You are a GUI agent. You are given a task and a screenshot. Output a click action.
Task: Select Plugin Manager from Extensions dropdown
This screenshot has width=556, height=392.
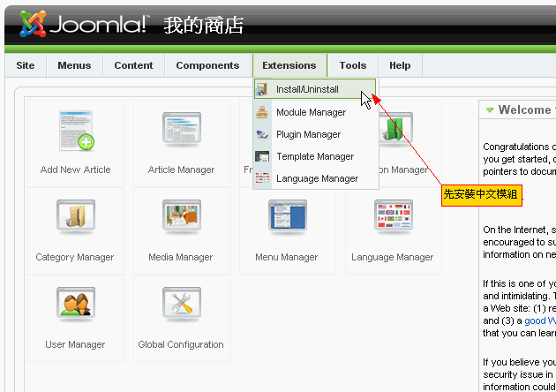(315, 134)
